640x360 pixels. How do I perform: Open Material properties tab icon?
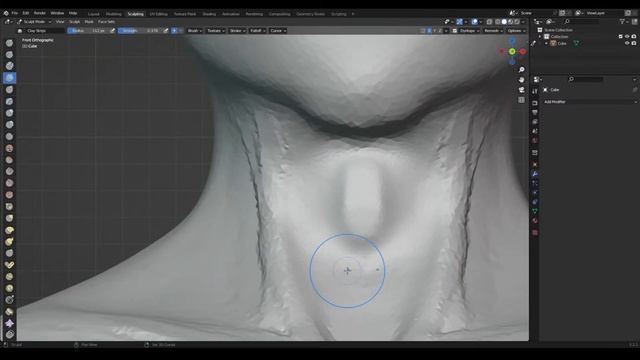click(x=535, y=221)
